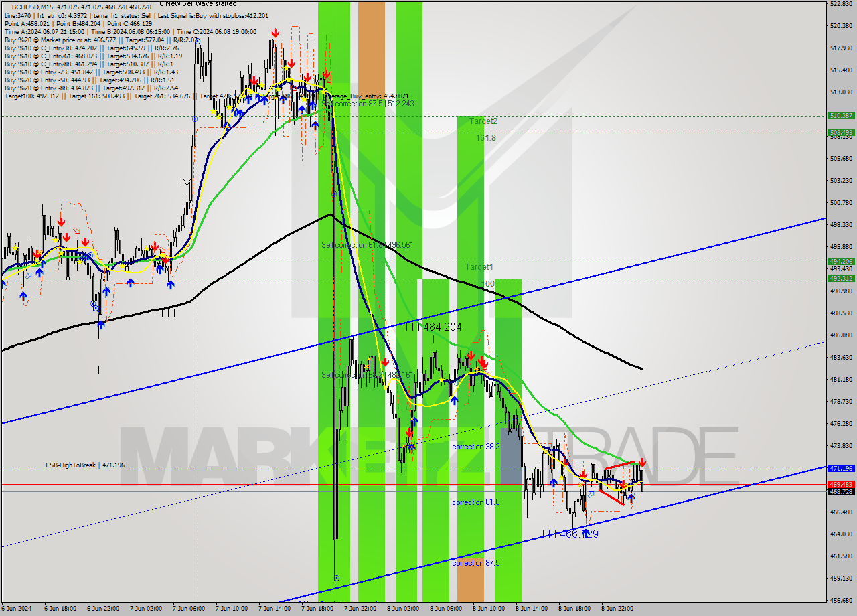857x616 pixels.
Task: Click the blue 471.196 price tag
Action: (x=841, y=469)
